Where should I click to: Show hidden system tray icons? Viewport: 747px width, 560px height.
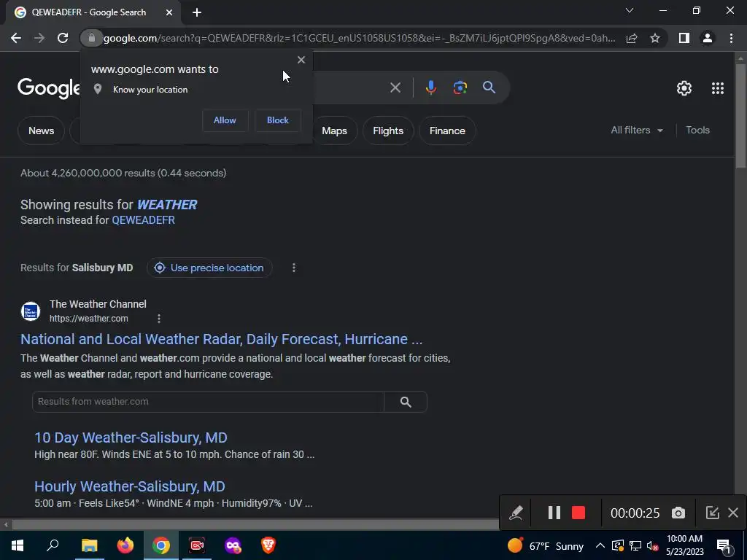tap(600, 545)
